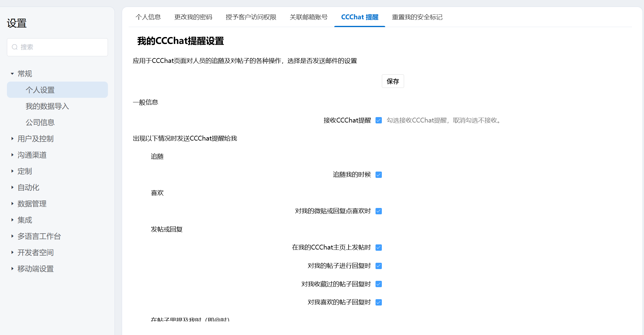Expand the 自动化 section arrow

tap(12, 188)
